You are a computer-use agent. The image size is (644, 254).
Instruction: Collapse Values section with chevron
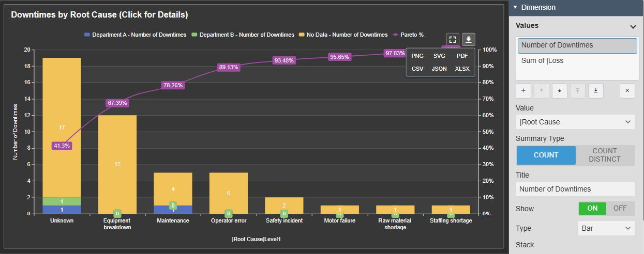tap(633, 26)
